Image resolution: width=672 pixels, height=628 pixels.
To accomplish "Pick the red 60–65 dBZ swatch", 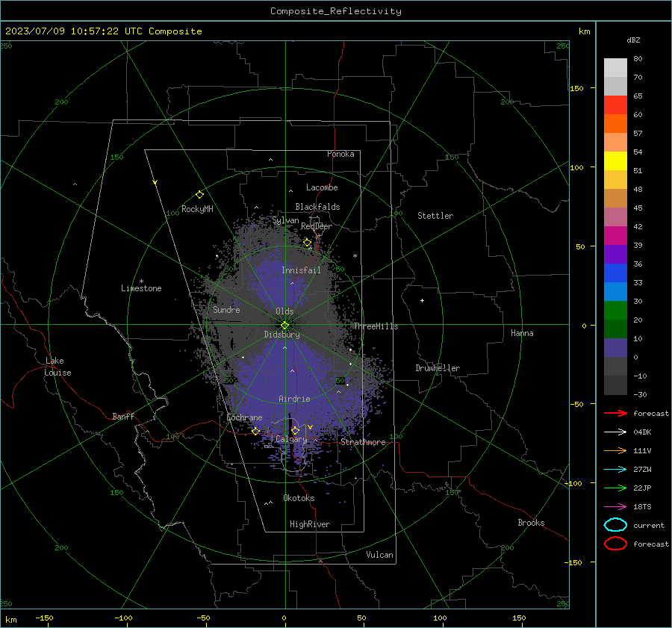I will pyautogui.click(x=615, y=105).
